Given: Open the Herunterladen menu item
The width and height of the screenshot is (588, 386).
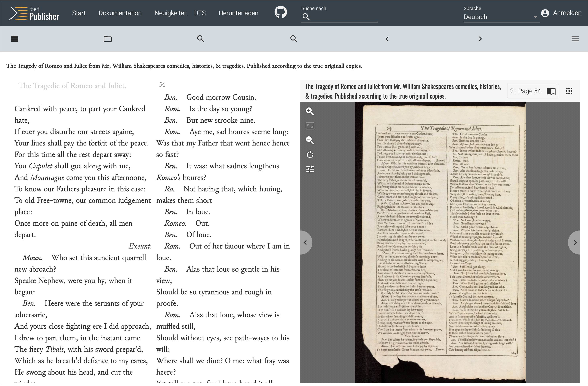Looking at the screenshot, I should pos(238,13).
